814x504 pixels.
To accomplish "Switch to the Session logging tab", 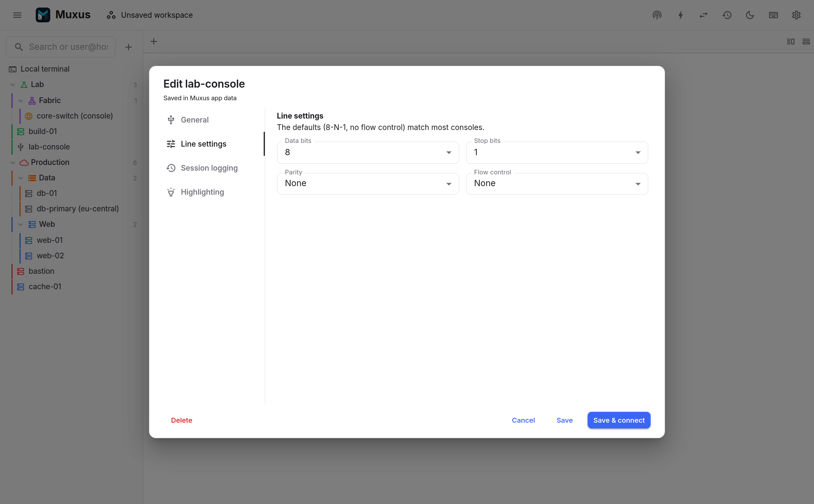I will 214,168.
